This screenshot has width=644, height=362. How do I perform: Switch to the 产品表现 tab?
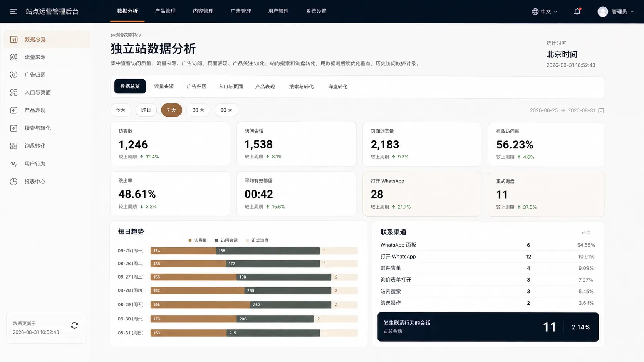[265, 87]
